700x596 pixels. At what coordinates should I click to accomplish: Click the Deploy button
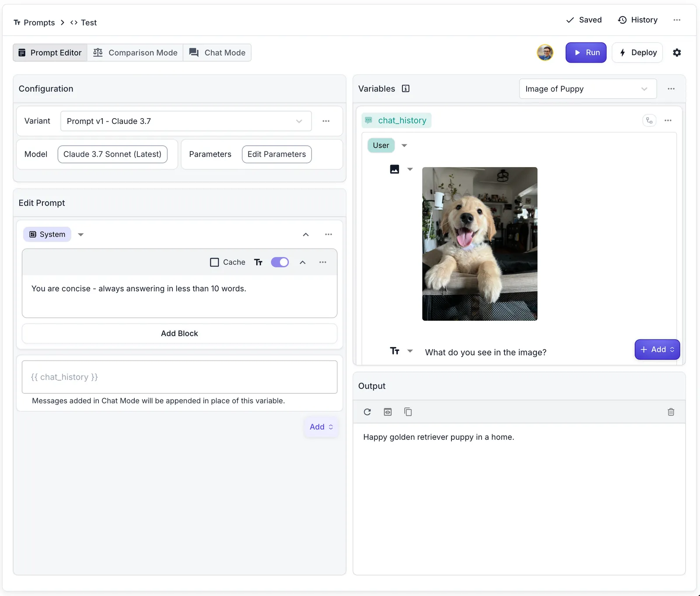coord(637,53)
